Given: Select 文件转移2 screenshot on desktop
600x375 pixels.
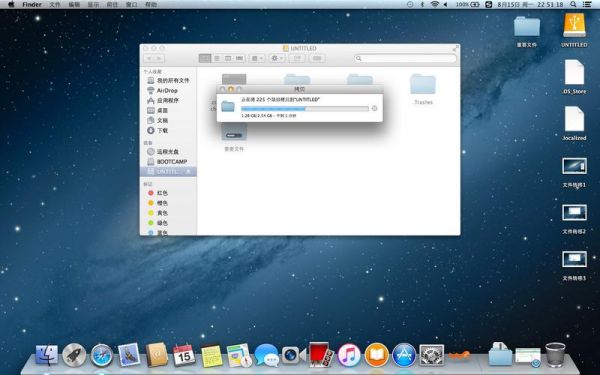Looking at the screenshot, I should coord(574,219).
